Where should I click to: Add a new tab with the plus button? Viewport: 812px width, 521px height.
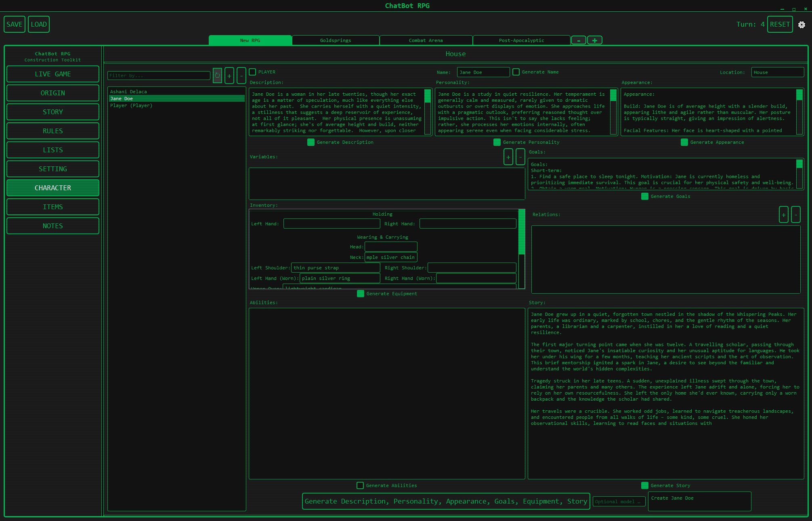click(594, 40)
